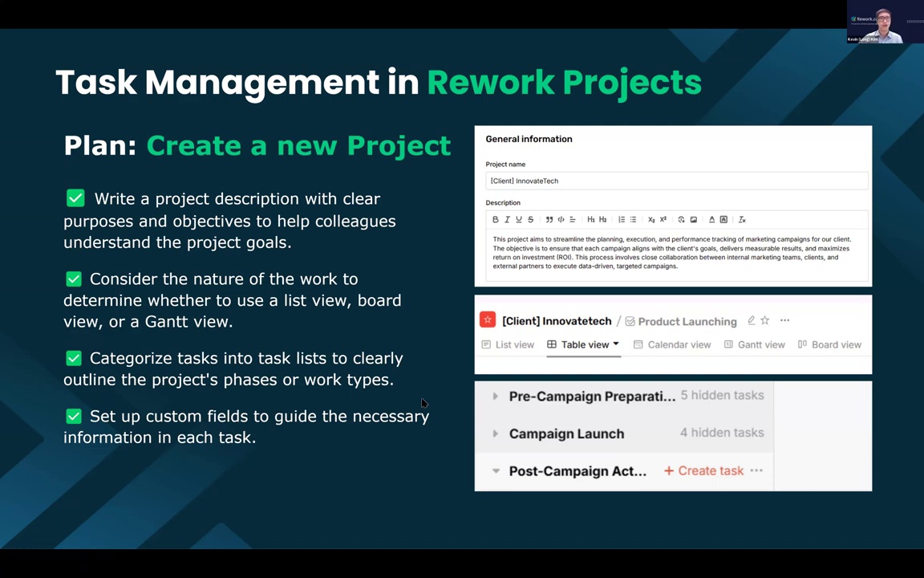Click the checkbox before 'Categorize tasks'
Image resolution: width=924 pixels, height=578 pixels.
click(x=74, y=358)
